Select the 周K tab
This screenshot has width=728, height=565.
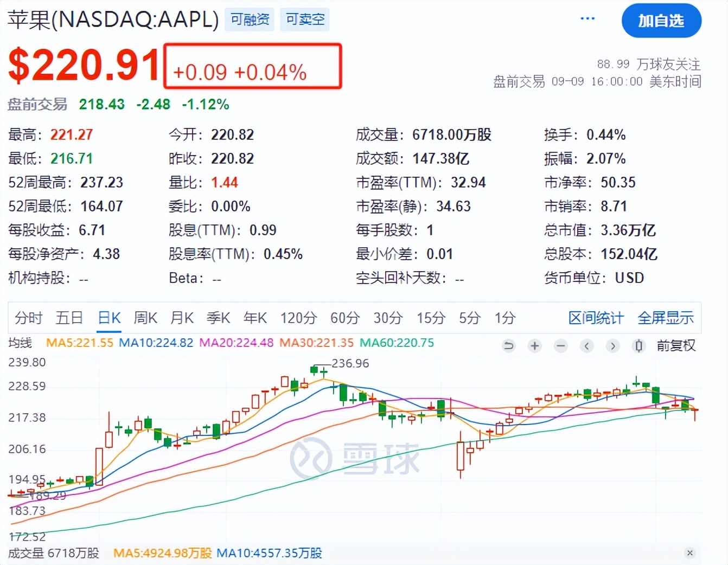[145, 318]
